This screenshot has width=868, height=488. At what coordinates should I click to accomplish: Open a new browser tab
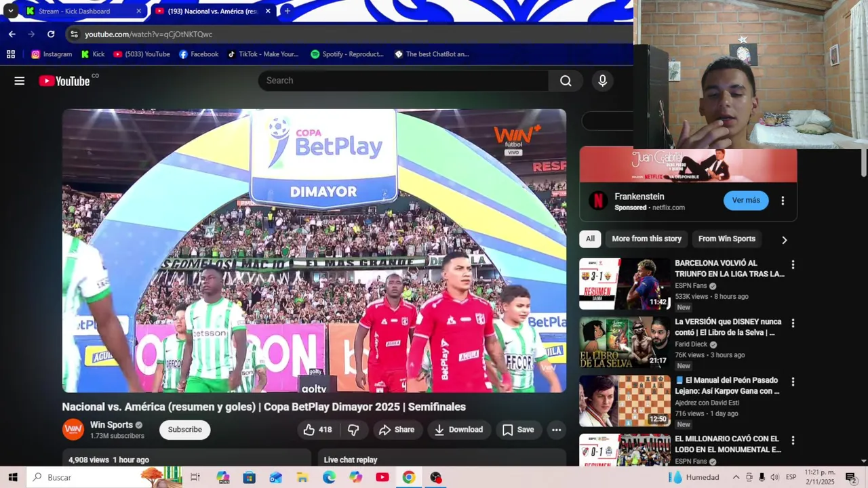288,11
